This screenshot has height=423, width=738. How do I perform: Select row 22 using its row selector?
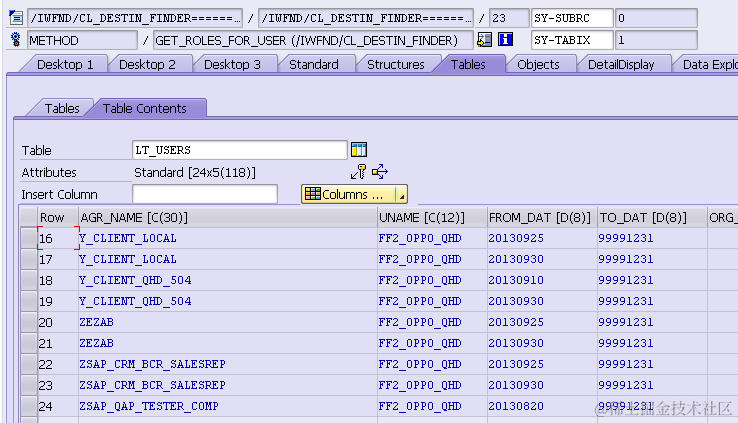coord(29,364)
